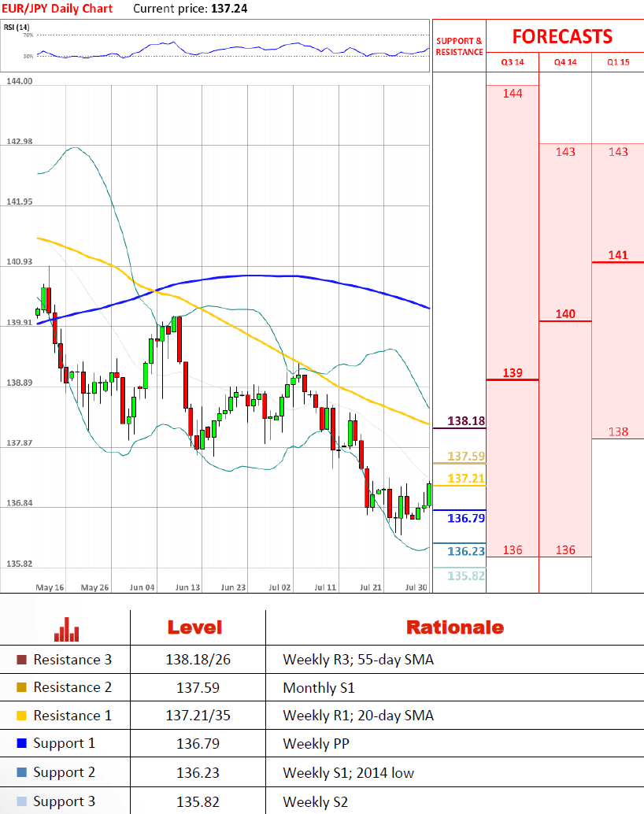
Task: Click the rationale Weekly S2
Action: 315,802
